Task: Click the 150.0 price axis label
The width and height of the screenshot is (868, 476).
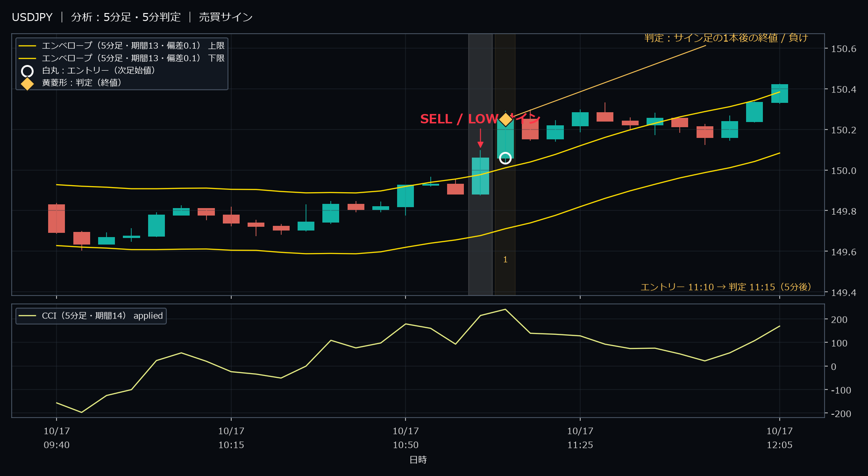Action: point(844,171)
